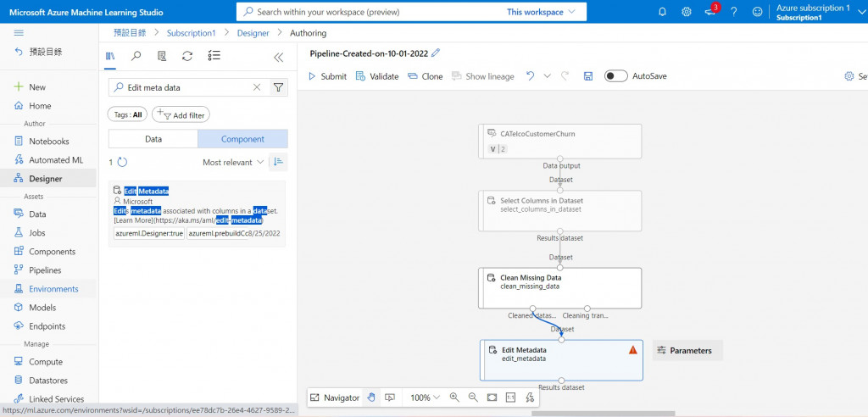
Task: Open the help question mark
Action: tap(734, 12)
